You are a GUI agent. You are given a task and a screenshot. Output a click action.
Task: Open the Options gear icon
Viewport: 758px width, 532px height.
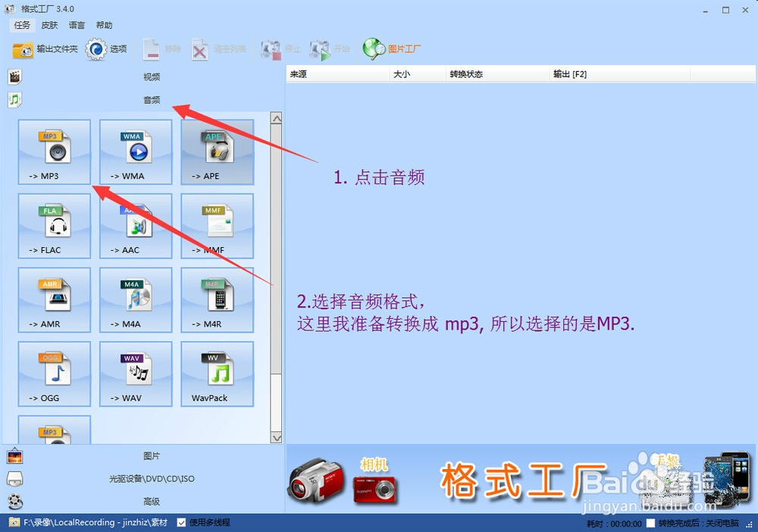point(111,48)
